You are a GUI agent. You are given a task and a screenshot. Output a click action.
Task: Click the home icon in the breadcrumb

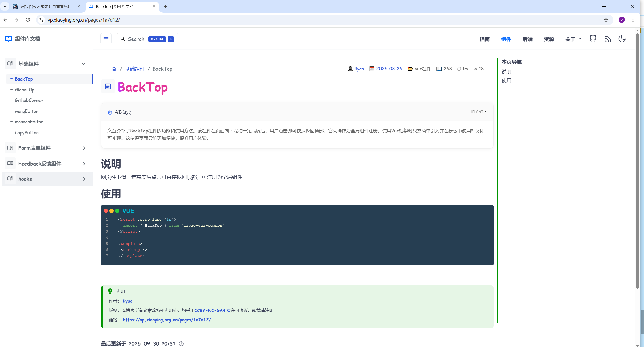coord(113,69)
